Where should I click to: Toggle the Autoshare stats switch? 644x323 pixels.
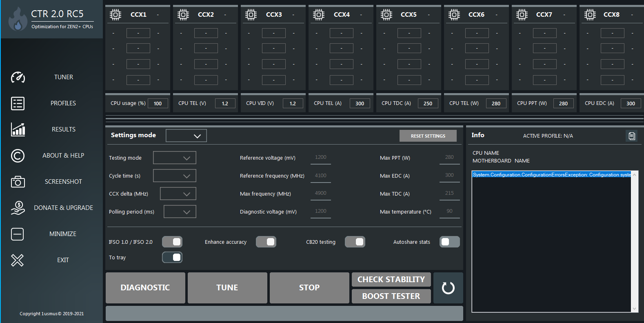click(x=450, y=242)
